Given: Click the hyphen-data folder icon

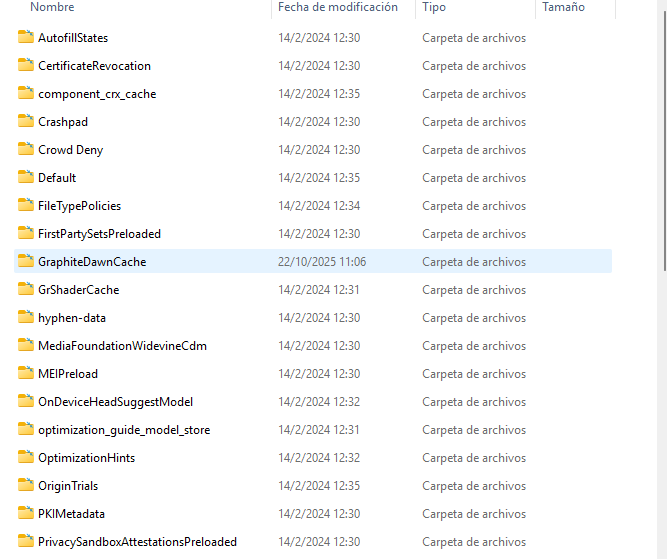Looking at the screenshot, I should 26,318.
